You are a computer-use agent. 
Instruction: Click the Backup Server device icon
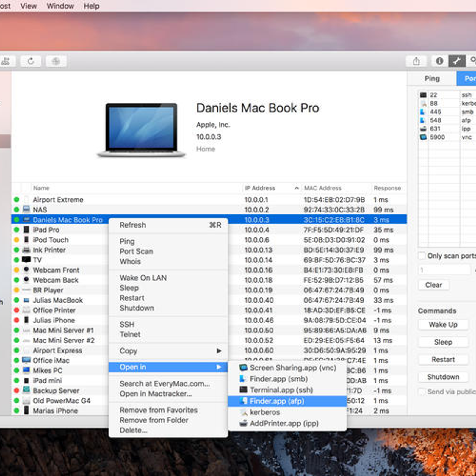(26, 390)
